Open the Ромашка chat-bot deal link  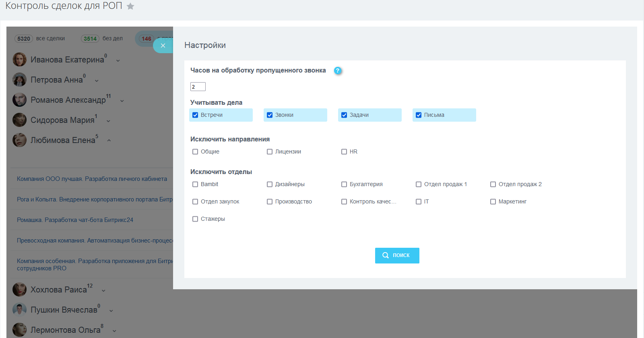coord(75,220)
